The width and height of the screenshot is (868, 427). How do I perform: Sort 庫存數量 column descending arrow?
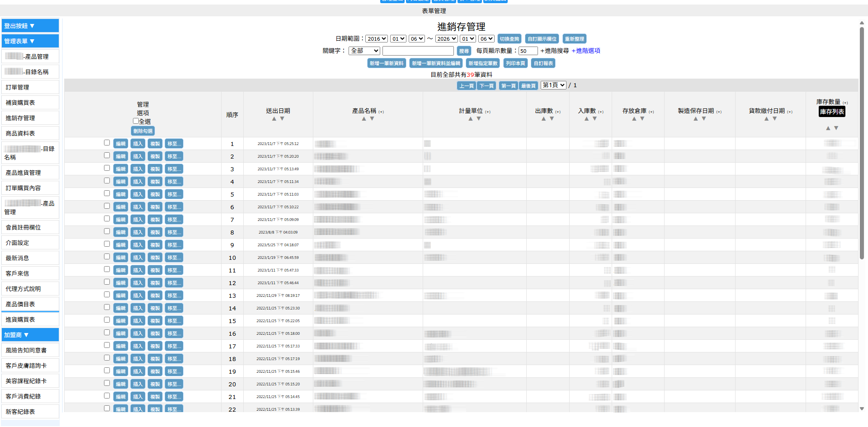836,128
